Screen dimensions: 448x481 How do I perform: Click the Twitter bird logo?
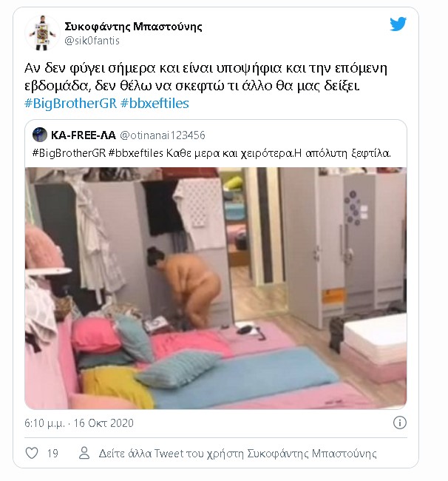(398, 24)
